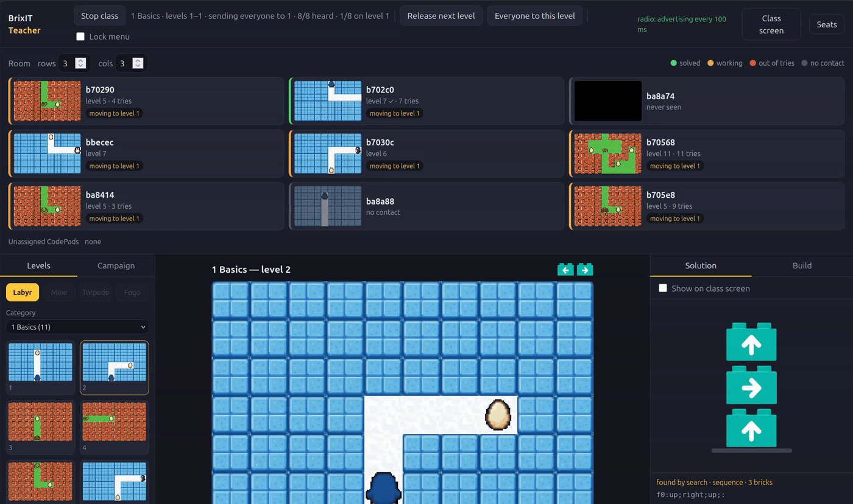
Task: Select the Labyr game type
Action: 23,292
